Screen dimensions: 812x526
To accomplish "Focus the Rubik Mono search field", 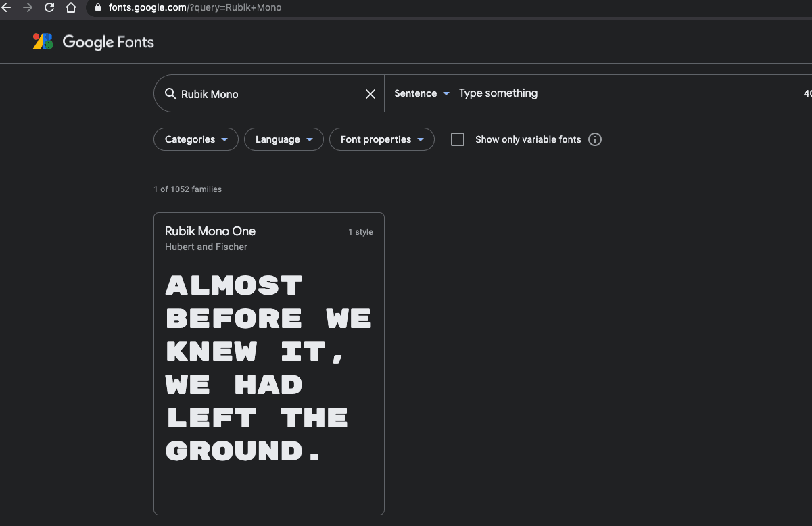I will pos(270,94).
